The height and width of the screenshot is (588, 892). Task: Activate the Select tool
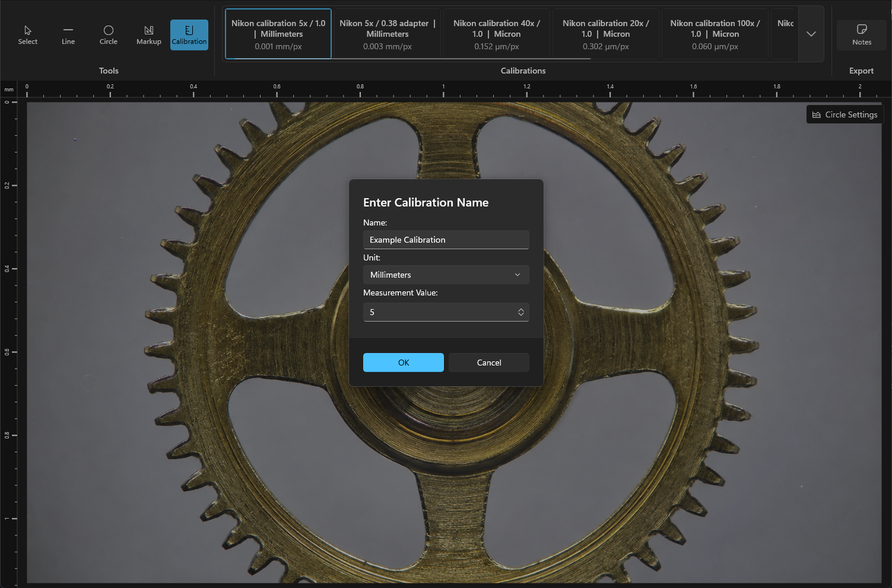[28, 35]
